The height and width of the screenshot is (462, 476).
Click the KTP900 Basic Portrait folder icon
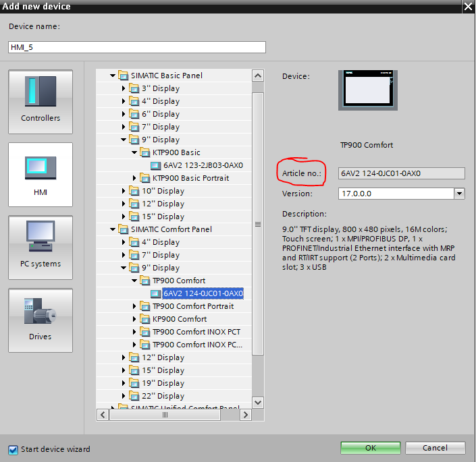144,178
